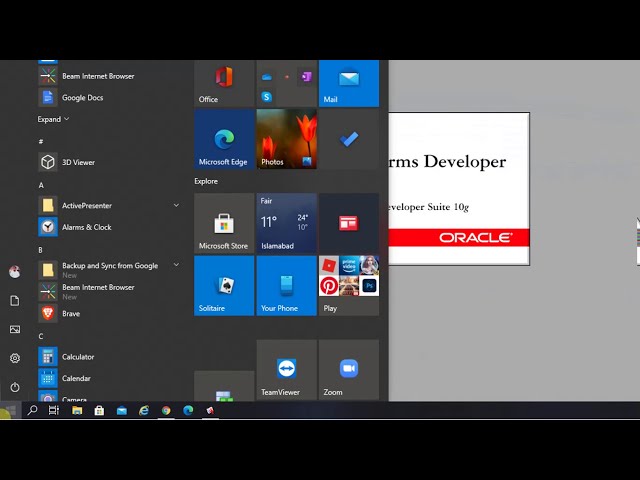
Task: Open Skype in the Office folder tile
Action: tap(267, 97)
